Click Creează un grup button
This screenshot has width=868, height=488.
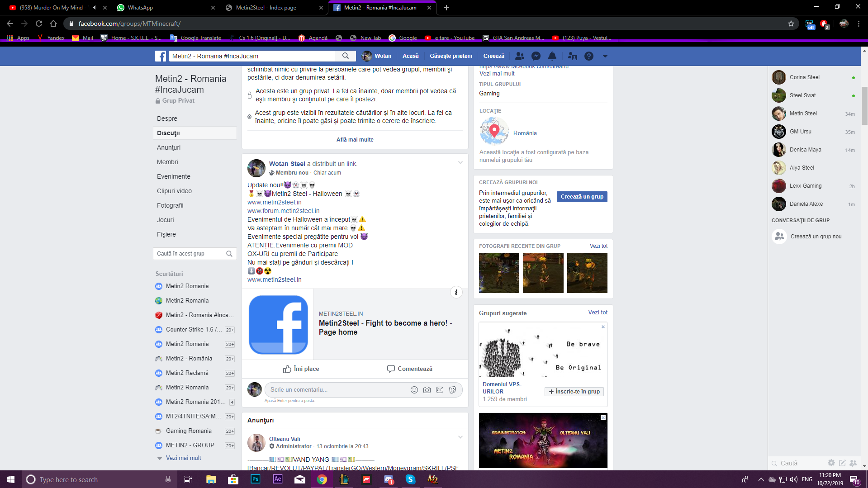coord(582,197)
